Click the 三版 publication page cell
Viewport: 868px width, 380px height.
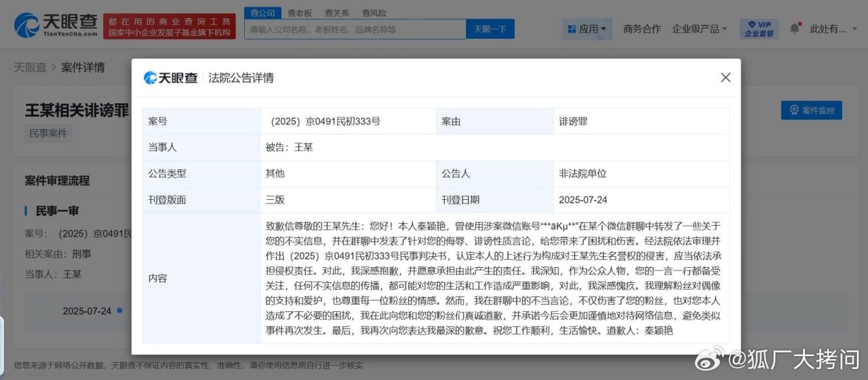click(x=348, y=199)
